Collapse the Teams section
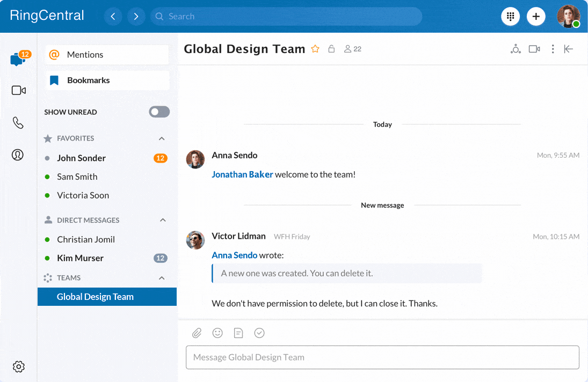This screenshot has width=588, height=382. point(162,278)
